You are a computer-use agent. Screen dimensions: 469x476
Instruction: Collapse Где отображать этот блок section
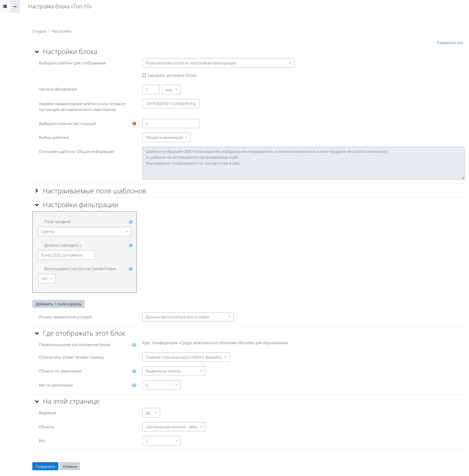tap(37, 334)
